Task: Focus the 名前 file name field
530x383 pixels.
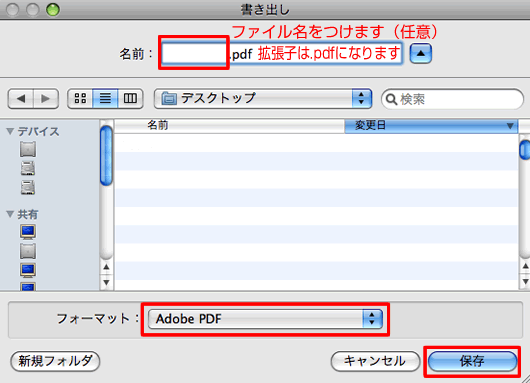Action: point(281,53)
